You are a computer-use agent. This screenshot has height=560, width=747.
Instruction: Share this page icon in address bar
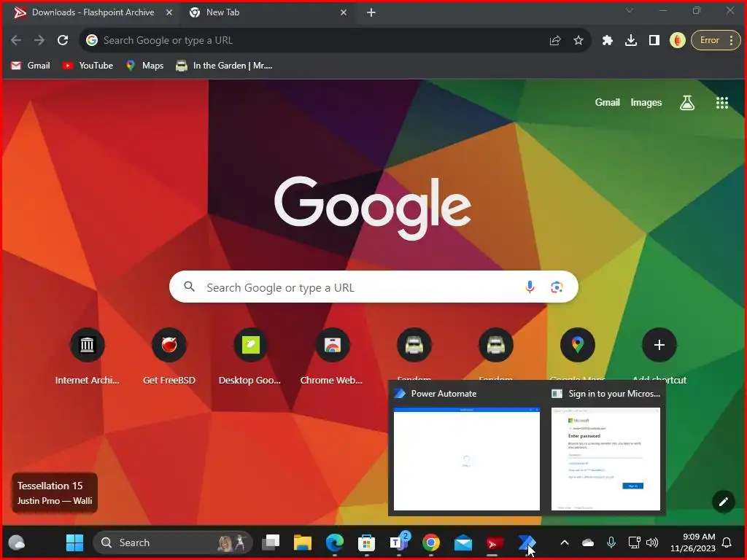[x=555, y=41]
